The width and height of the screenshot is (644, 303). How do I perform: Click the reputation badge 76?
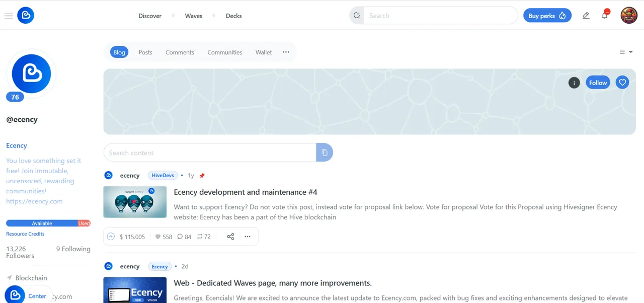click(15, 97)
